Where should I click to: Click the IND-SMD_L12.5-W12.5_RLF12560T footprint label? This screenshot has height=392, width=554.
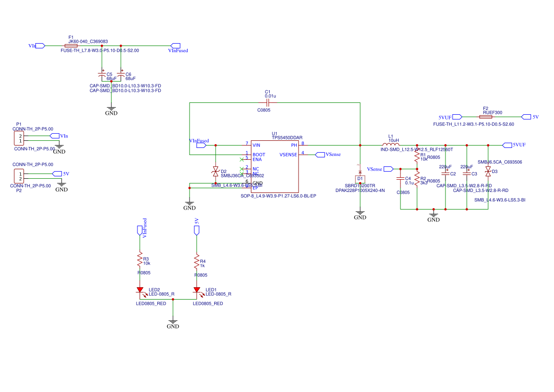click(417, 149)
